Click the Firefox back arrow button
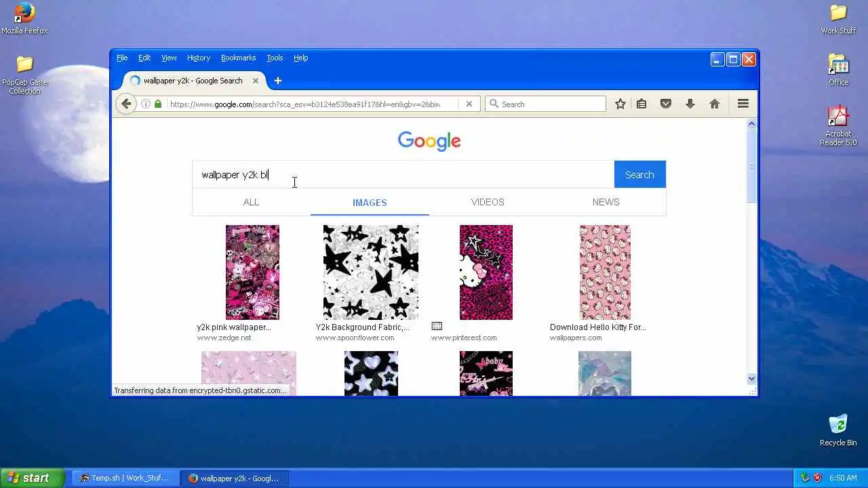This screenshot has width=868, height=488. [125, 104]
